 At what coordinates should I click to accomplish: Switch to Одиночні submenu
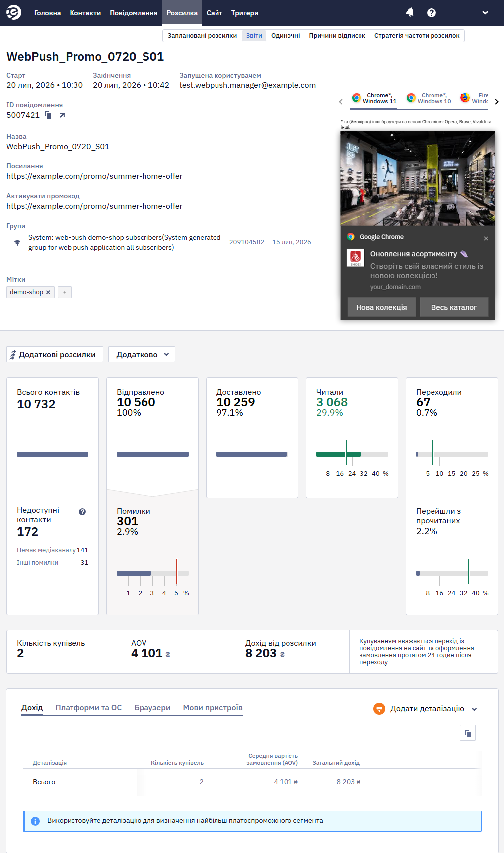coord(286,36)
